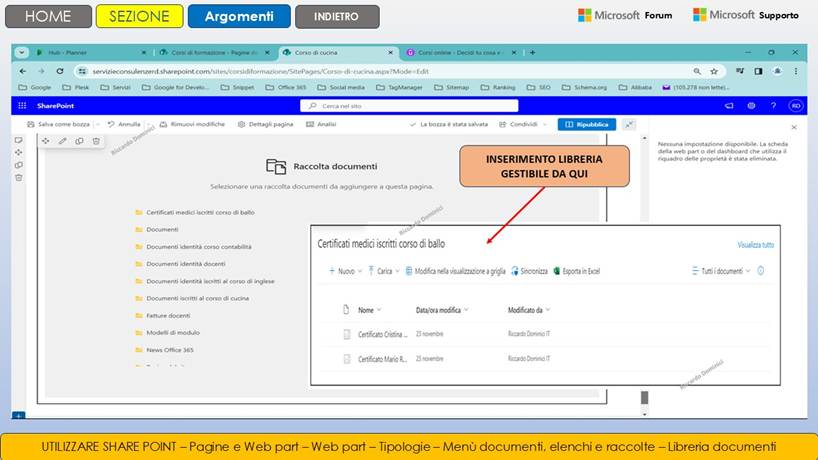The image size is (818, 460).
Task: Open the SharePoint help question mark
Action: pyautogui.click(x=773, y=106)
